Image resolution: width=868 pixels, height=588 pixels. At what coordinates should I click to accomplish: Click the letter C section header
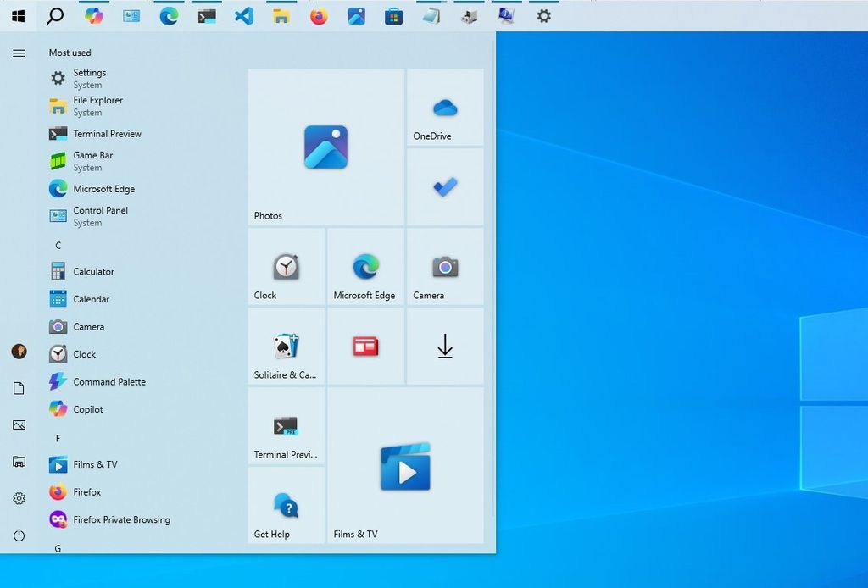(x=58, y=245)
